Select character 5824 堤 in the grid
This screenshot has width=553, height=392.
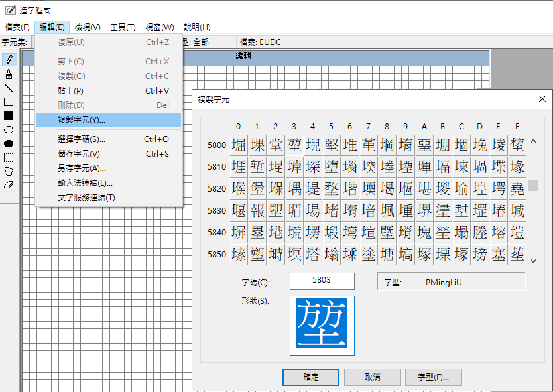click(x=313, y=188)
